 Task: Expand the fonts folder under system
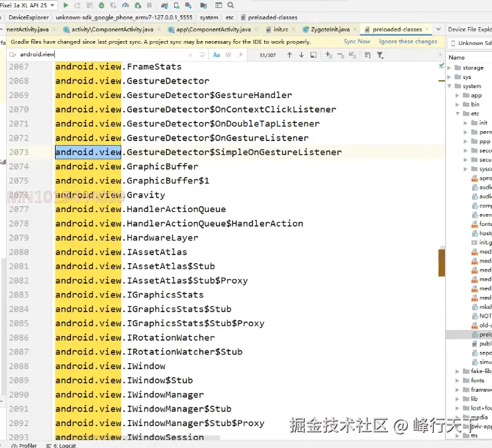tap(457, 380)
